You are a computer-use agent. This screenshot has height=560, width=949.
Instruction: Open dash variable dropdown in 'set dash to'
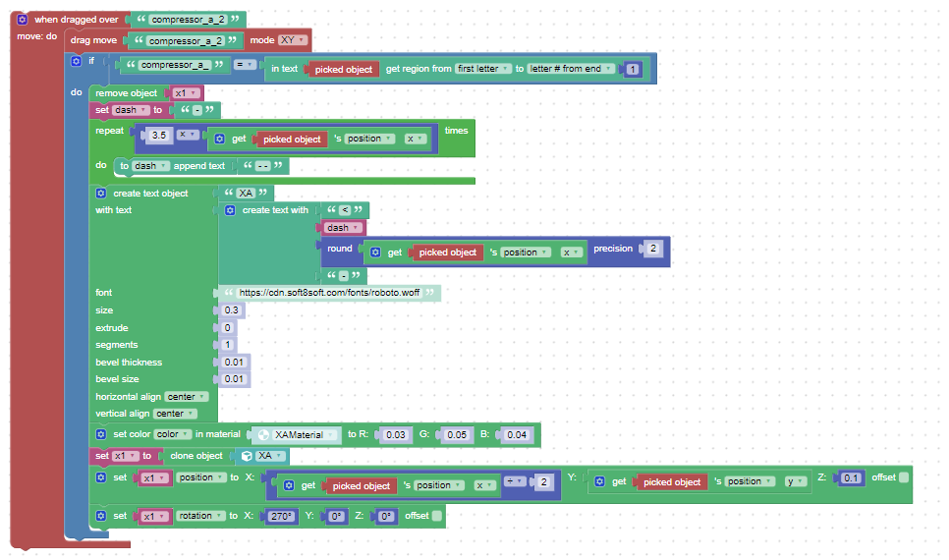point(130,110)
